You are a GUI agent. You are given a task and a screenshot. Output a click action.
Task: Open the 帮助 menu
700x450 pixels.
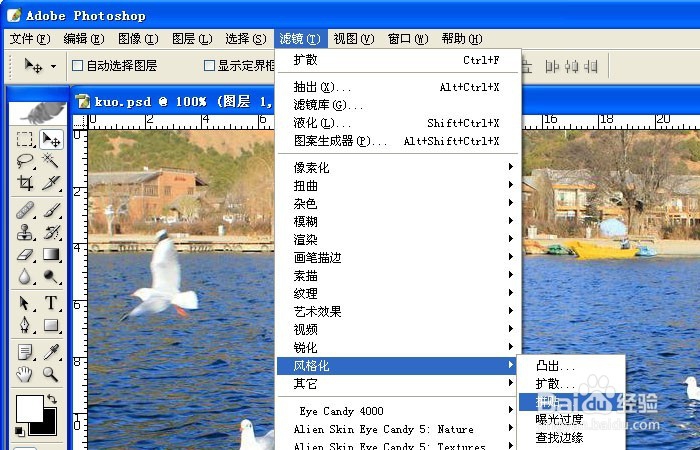[462, 39]
